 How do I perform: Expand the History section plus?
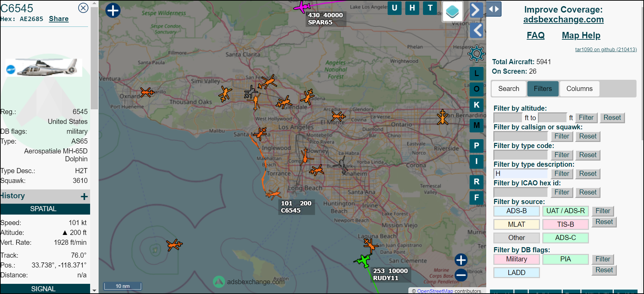coord(84,196)
